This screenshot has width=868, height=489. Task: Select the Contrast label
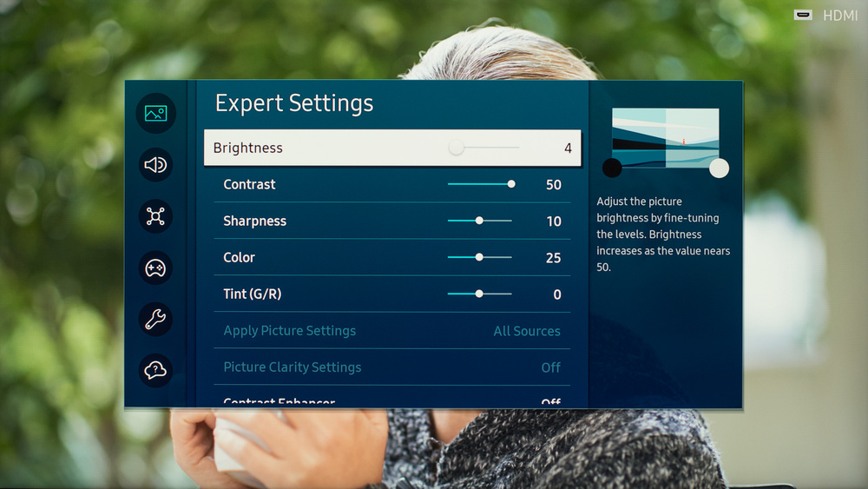click(249, 184)
